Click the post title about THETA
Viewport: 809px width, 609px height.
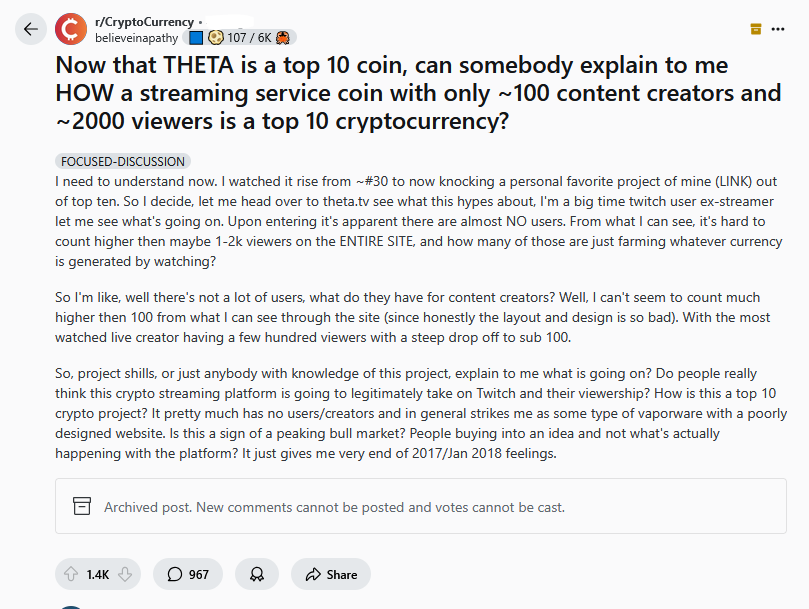pos(418,93)
